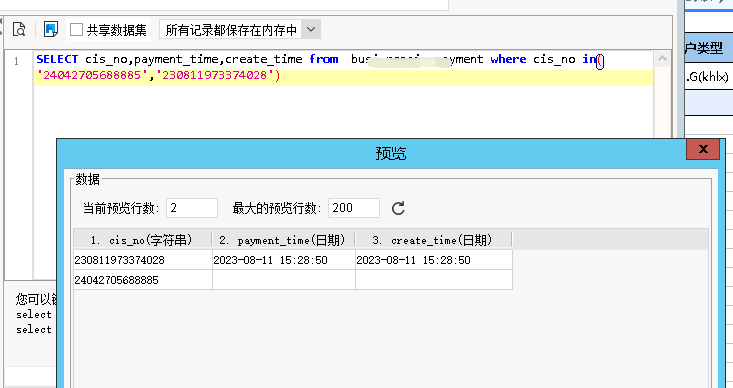This screenshot has height=388, width=733.
Task: Click the highlighted second SQL line
Action: coord(344,78)
